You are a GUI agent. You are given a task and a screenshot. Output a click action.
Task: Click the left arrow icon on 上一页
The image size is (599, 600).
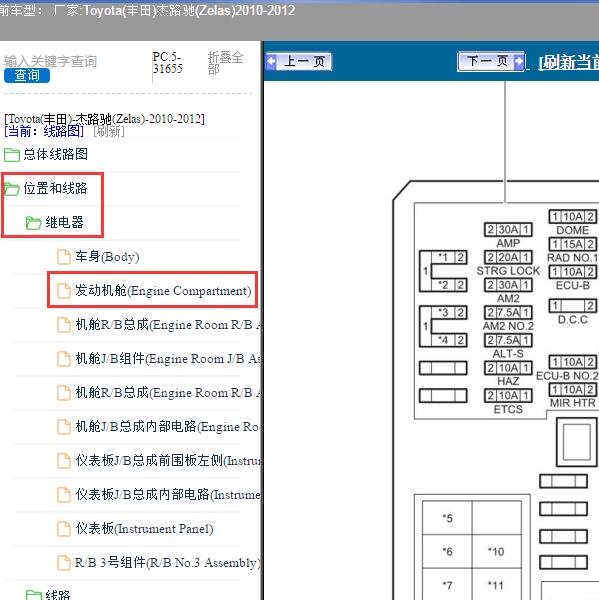pyautogui.click(x=271, y=61)
